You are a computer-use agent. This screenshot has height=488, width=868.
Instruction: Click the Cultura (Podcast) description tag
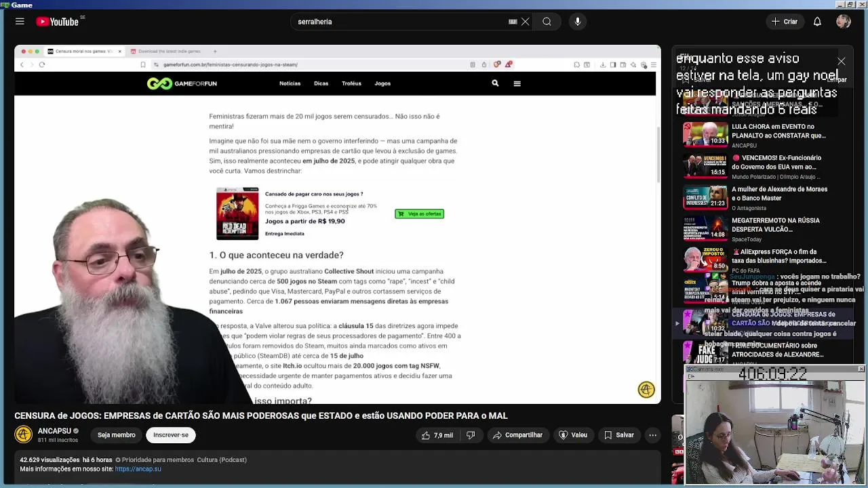point(222,460)
